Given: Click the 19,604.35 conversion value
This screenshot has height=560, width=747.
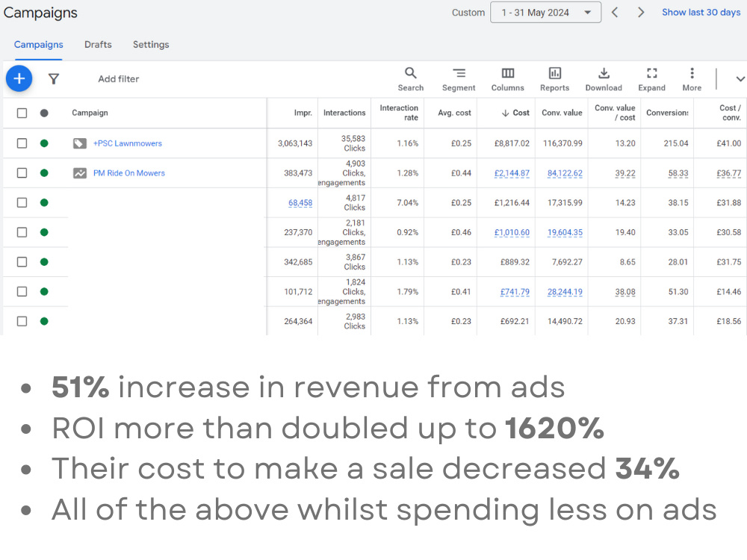Looking at the screenshot, I should 565,232.
